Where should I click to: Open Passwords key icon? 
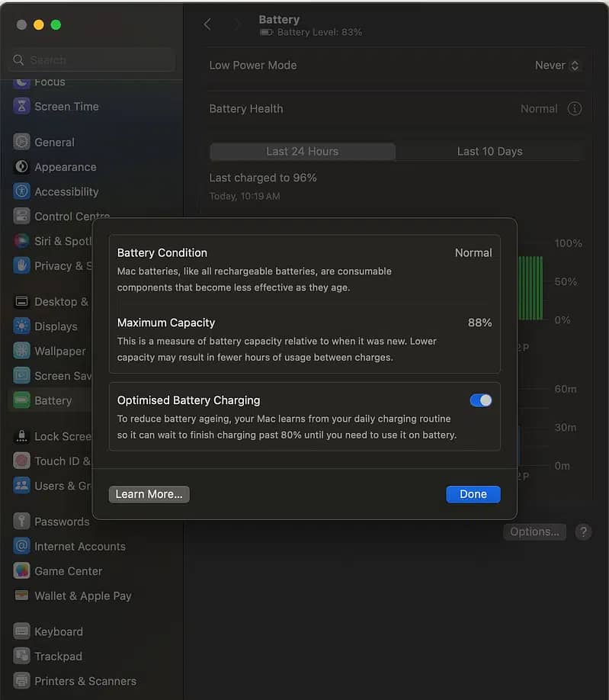coord(21,522)
